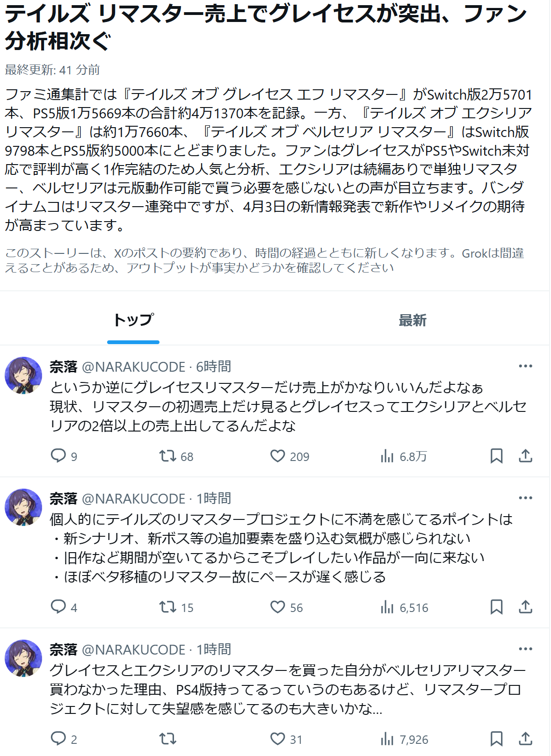Switch to the 最新 tab

pos(412,320)
